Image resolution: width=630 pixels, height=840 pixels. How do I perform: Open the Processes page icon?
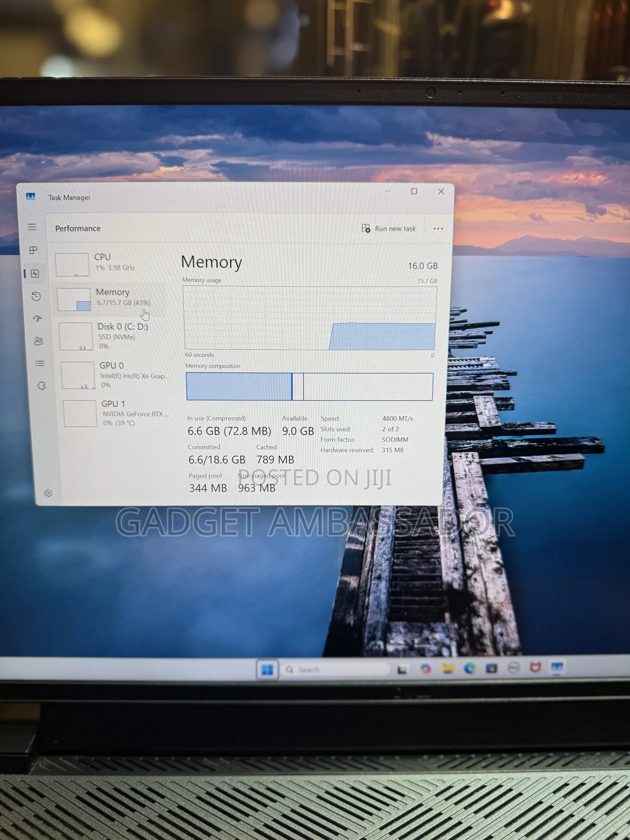point(33,250)
